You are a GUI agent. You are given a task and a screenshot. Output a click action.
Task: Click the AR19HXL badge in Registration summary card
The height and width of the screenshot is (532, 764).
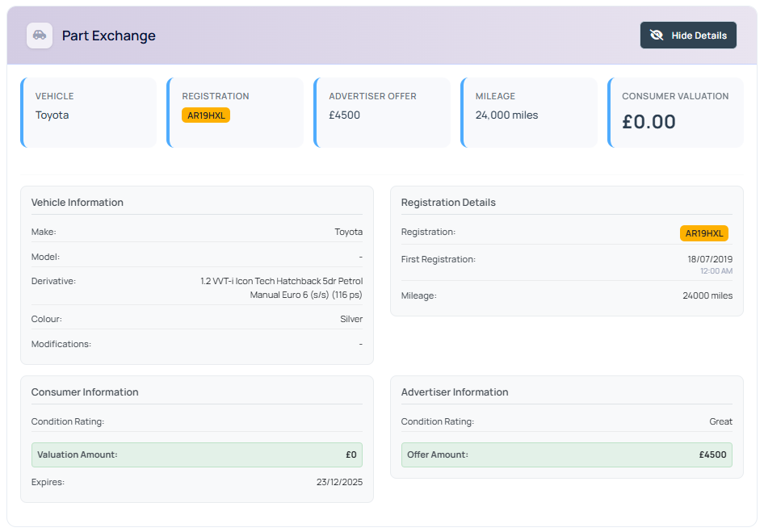point(206,115)
